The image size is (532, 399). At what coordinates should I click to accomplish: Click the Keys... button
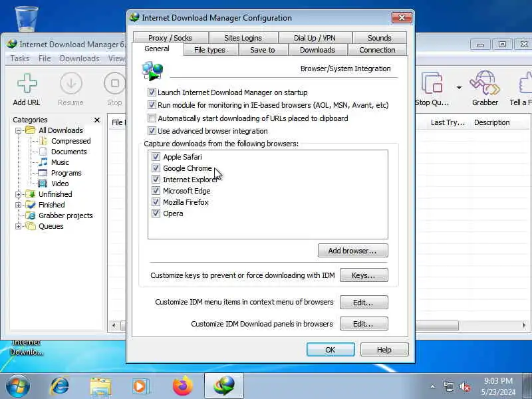click(x=364, y=275)
